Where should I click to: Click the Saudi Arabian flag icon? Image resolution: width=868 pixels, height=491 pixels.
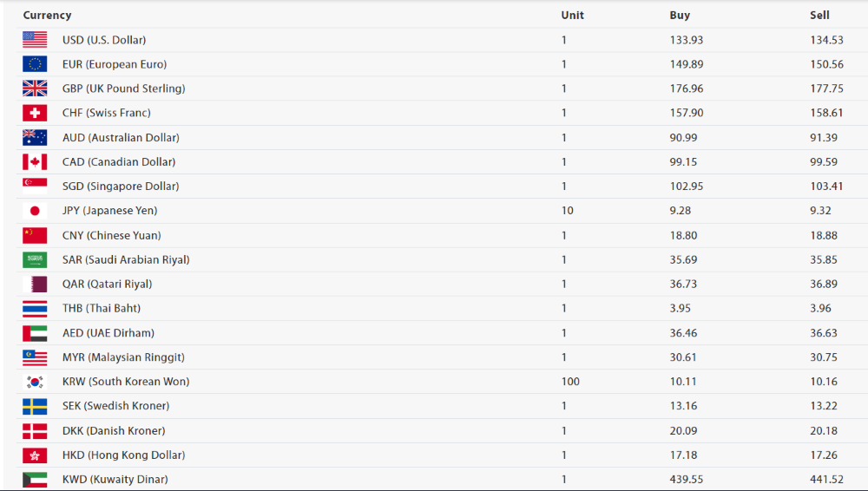(x=35, y=259)
